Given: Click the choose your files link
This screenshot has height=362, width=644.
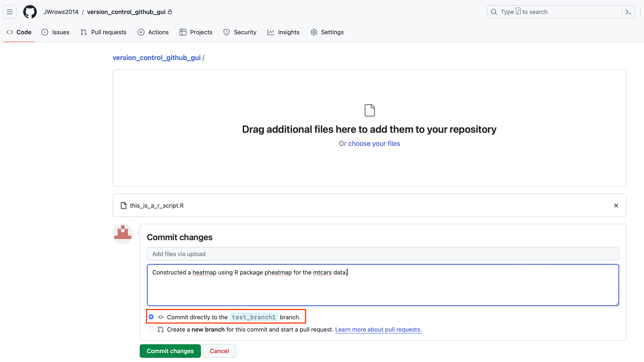Looking at the screenshot, I should pos(374,143).
